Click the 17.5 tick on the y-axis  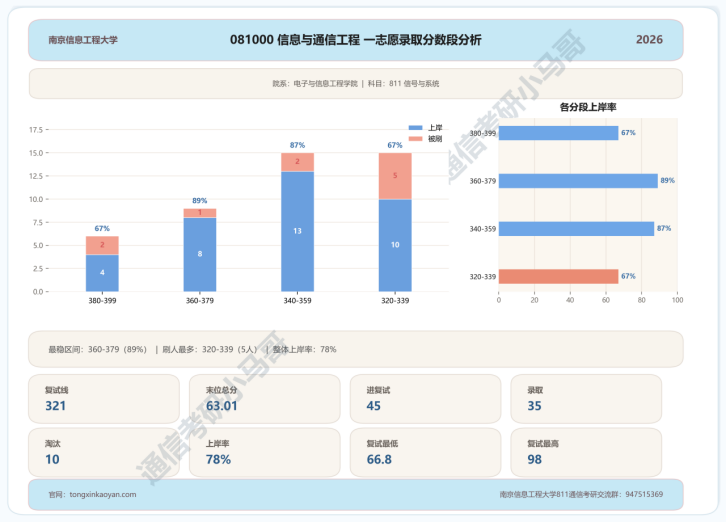[36, 130]
